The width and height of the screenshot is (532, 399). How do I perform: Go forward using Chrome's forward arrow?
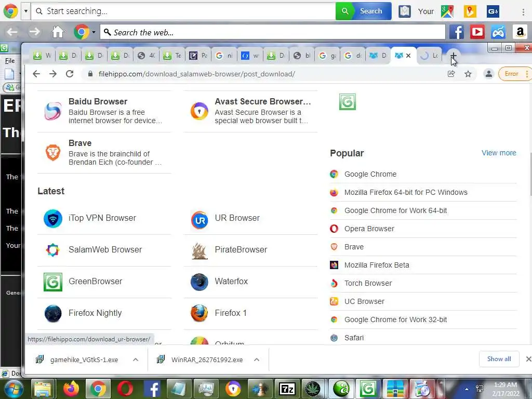point(53,74)
